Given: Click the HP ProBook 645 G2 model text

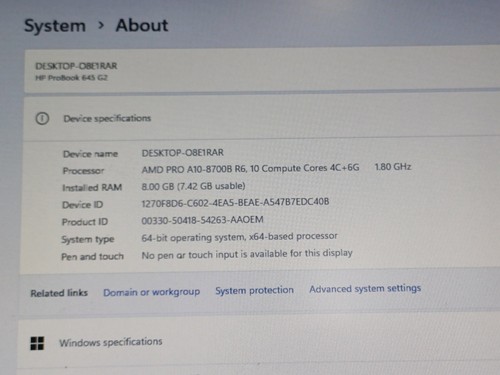Looking at the screenshot, I should click(72, 78).
